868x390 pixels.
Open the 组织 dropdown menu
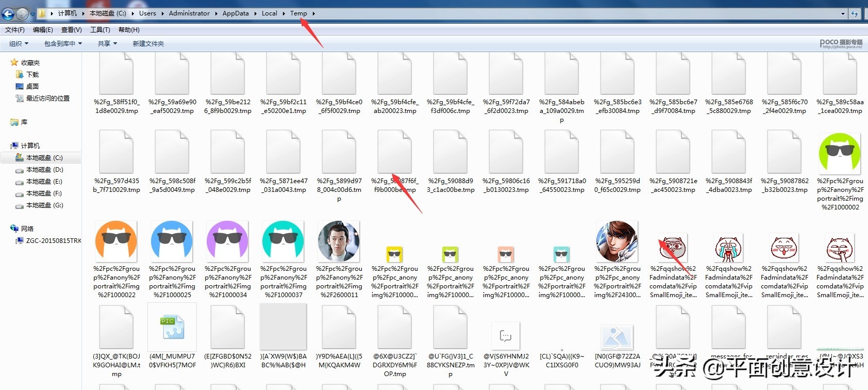coord(19,44)
